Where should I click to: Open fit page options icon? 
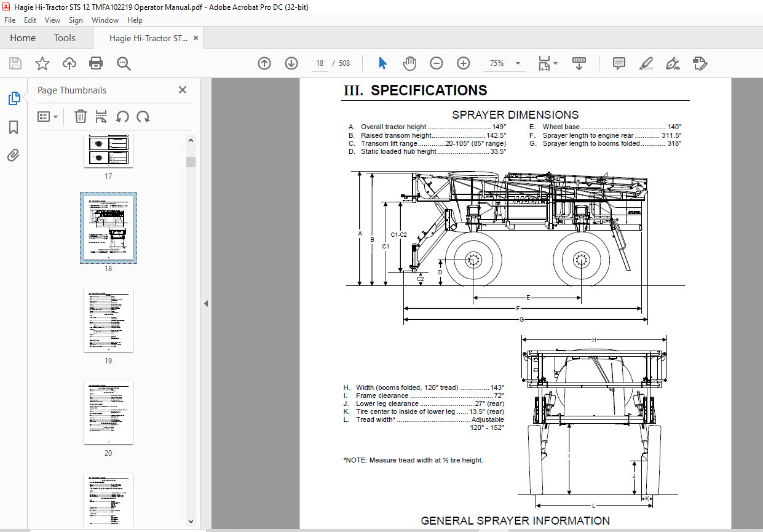pyautogui.click(x=548, y=63)
